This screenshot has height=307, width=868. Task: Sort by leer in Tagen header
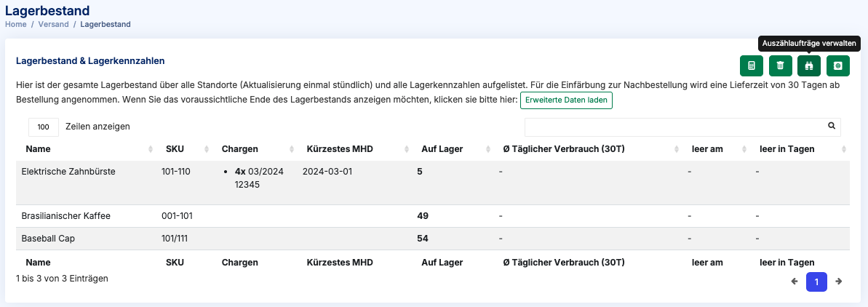pyautogui.click(x=787, y=149)
